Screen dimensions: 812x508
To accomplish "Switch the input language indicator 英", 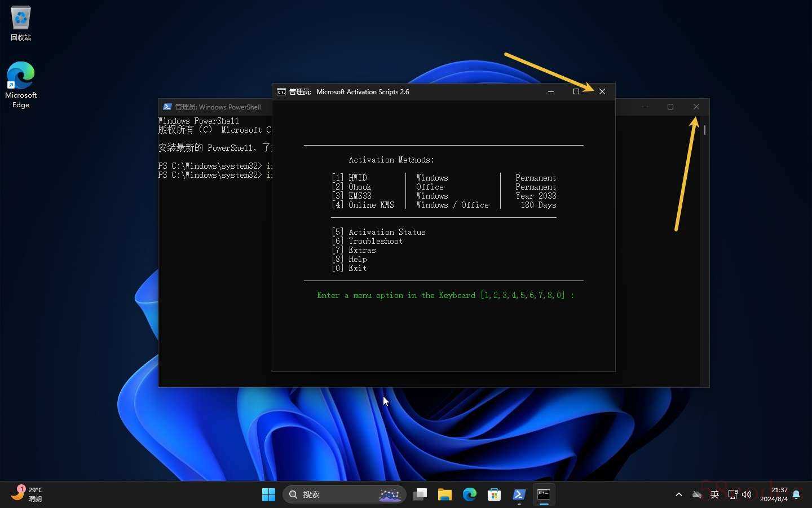I will (714, 494).
